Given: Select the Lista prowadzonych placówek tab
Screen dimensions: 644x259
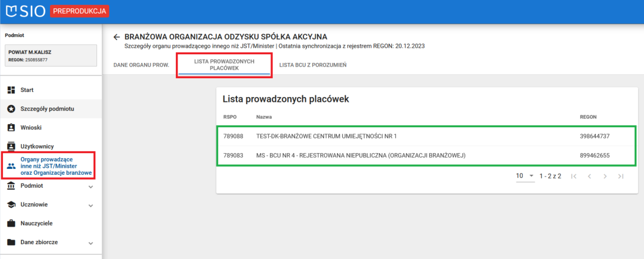Looking at the screenshot, I should (223, 65).
